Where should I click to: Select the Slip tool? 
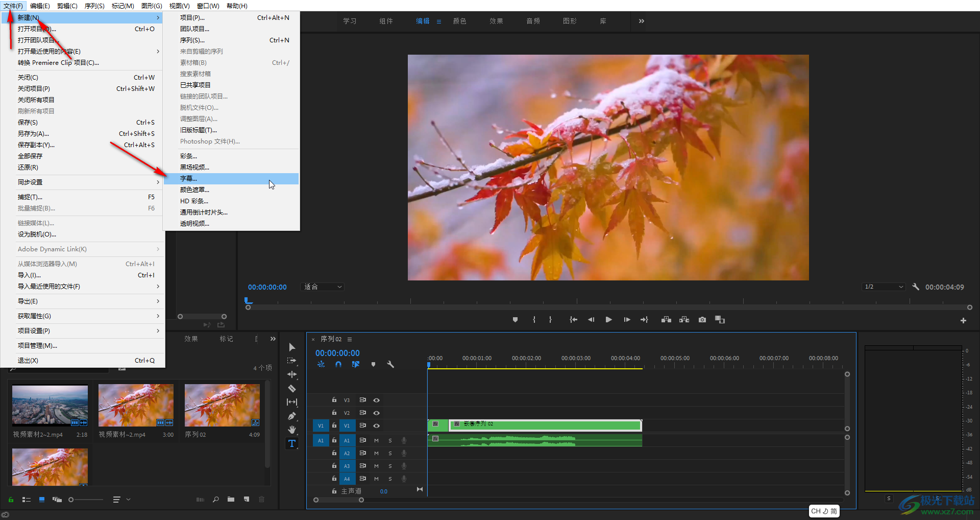[292, 402]
